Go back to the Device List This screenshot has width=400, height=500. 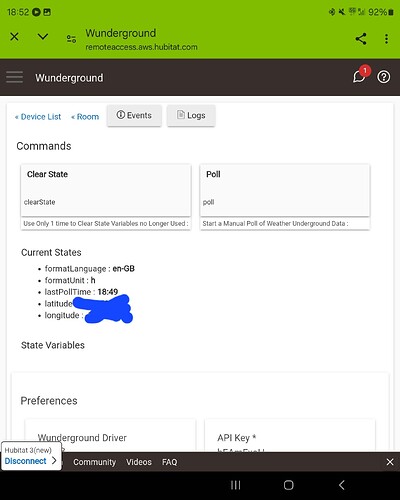coord(38,117)
